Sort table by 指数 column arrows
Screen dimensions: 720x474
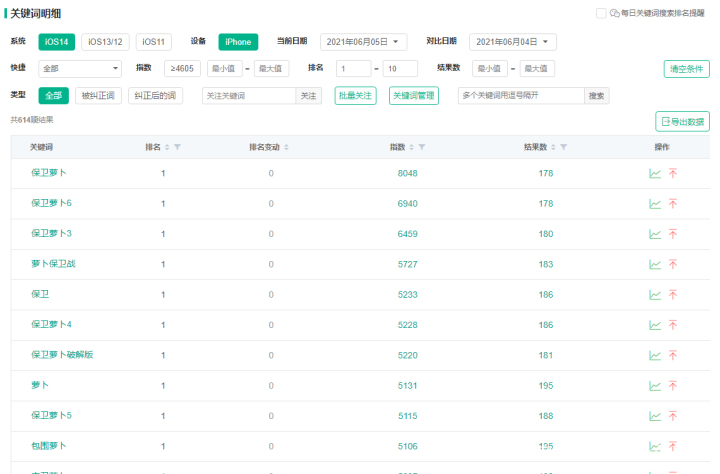tap(411, 147)
